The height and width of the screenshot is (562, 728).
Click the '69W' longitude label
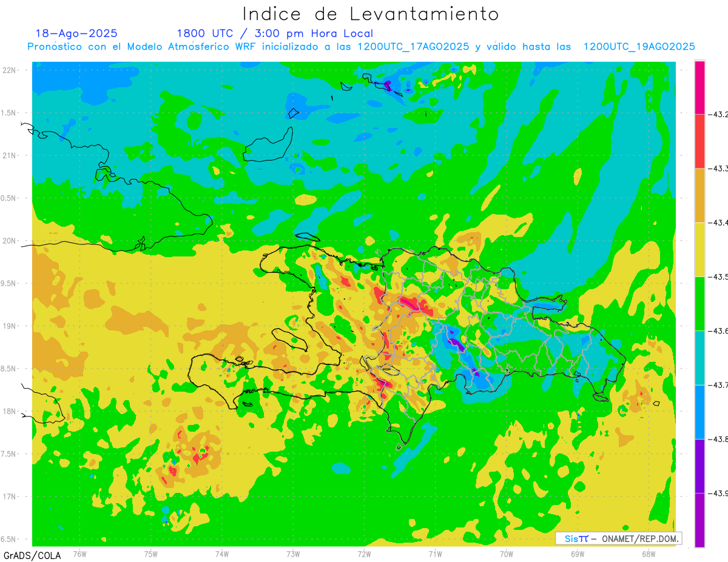578,554
